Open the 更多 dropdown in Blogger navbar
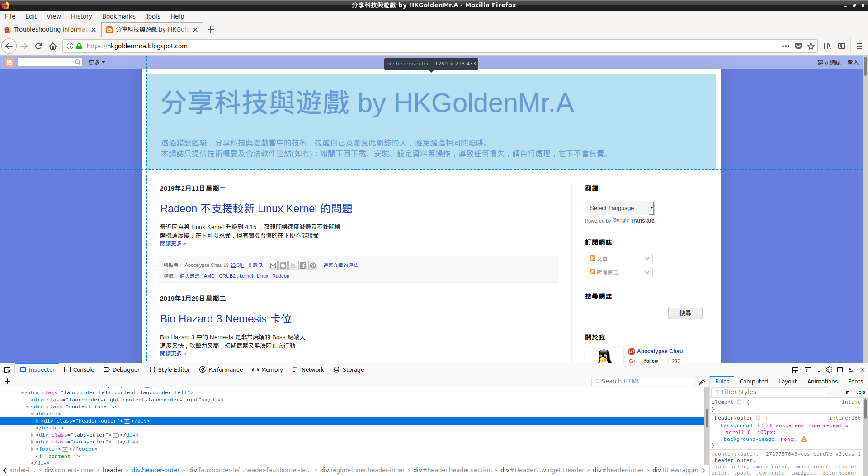This screenshot has width=868, height=476. click(96, 62)
